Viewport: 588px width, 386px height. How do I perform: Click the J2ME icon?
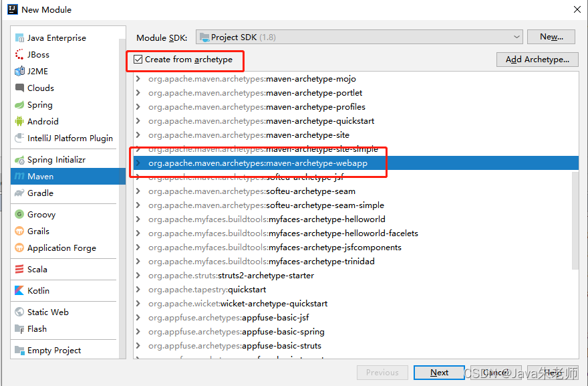coord(19,72)
